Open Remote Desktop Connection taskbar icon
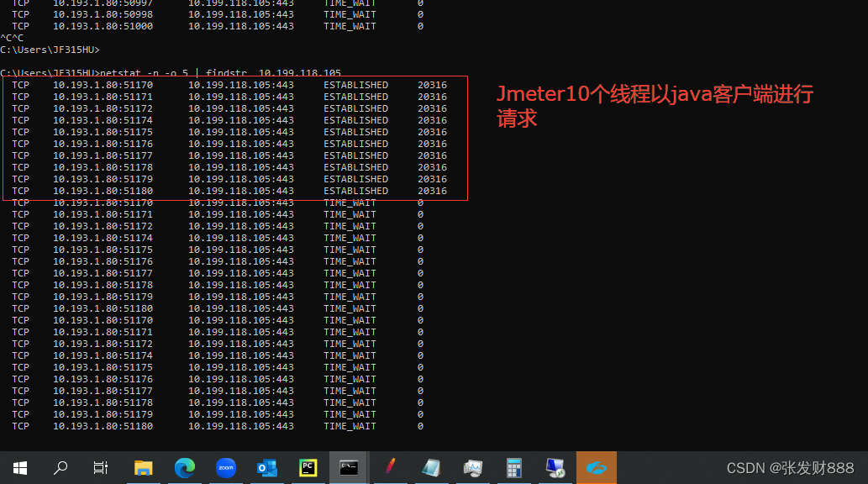Screen dimensions: 868x484 point(555,469)
